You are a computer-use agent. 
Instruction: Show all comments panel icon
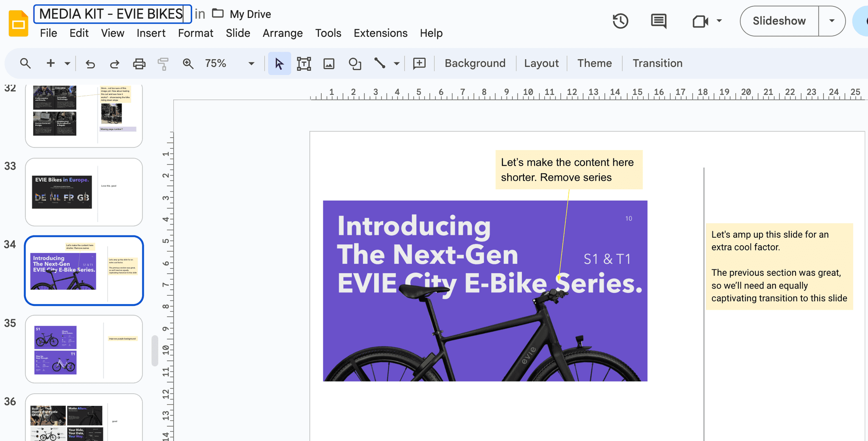[x=658, y=21]
